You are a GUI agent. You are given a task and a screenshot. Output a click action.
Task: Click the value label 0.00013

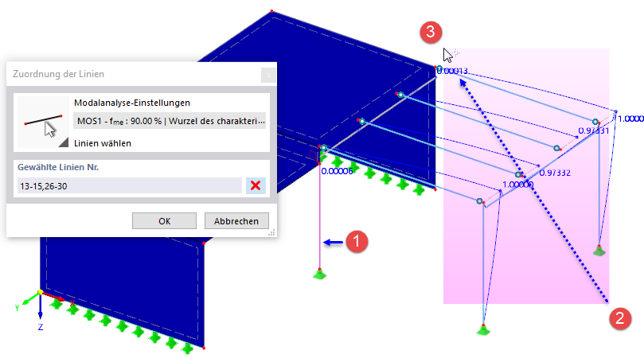pos(452,71)
